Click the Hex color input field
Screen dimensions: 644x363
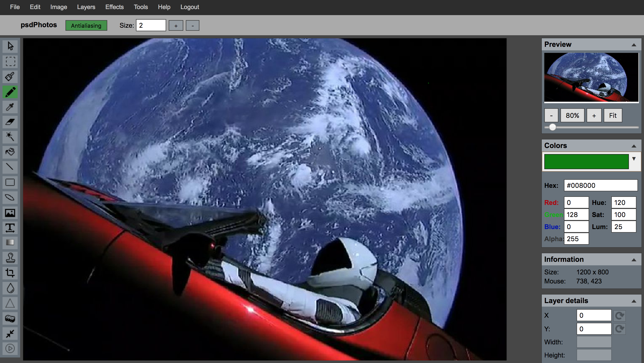click(600, 186)
